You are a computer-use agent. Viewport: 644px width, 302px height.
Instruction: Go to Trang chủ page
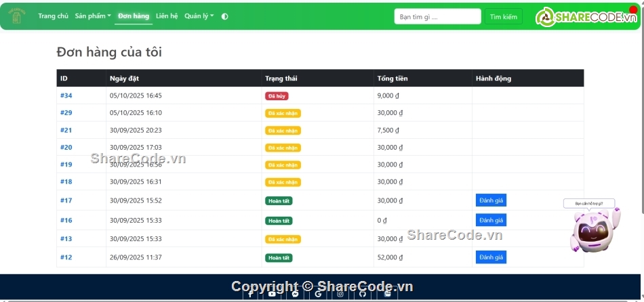tap(53, 16)
